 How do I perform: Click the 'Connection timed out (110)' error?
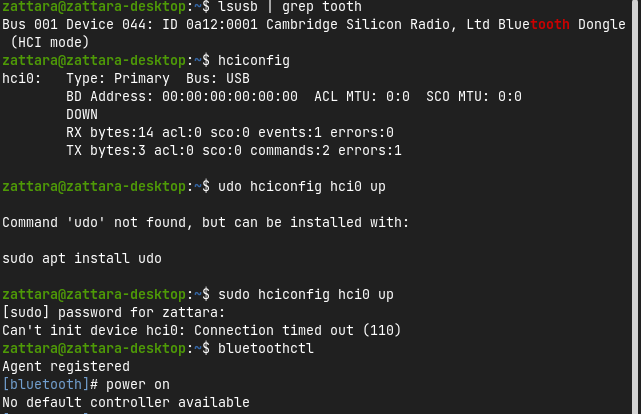pyautogui.click(x=298, y=330)
